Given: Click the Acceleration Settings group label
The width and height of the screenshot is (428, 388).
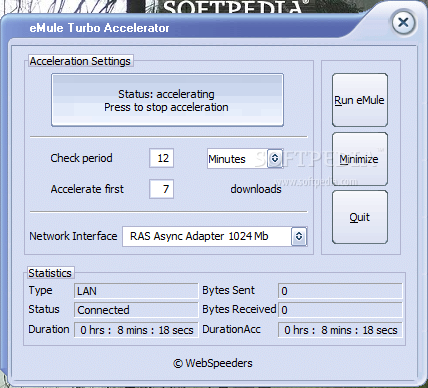Looking at the screenshot, I should [x=80, y=61].
